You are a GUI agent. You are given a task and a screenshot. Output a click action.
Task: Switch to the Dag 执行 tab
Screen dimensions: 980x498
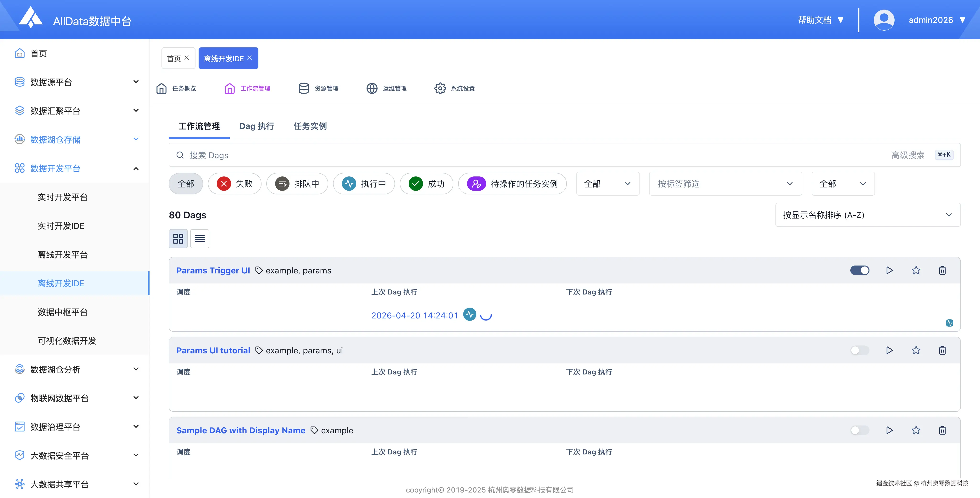[256, 126]
